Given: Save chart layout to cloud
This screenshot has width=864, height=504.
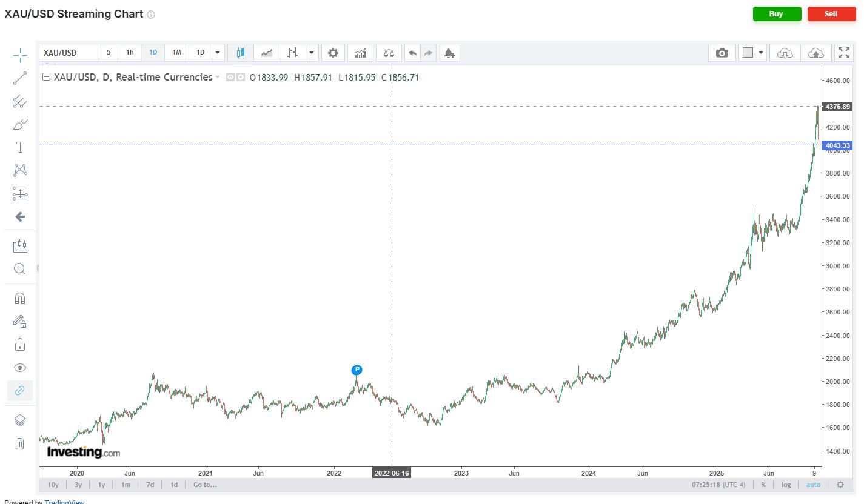Looking at the screenshot, I should [x=816, y=53].
